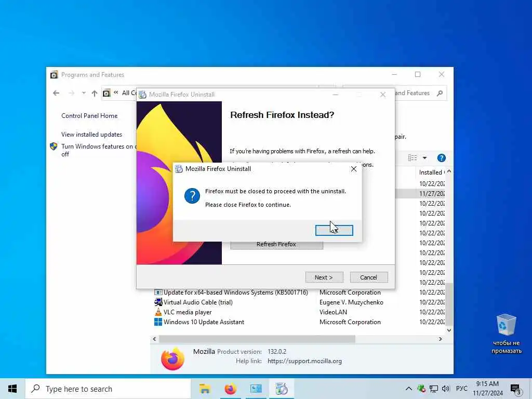Click the Type here to search box
This screenshot has width=532, height=399.
point(108,389)
